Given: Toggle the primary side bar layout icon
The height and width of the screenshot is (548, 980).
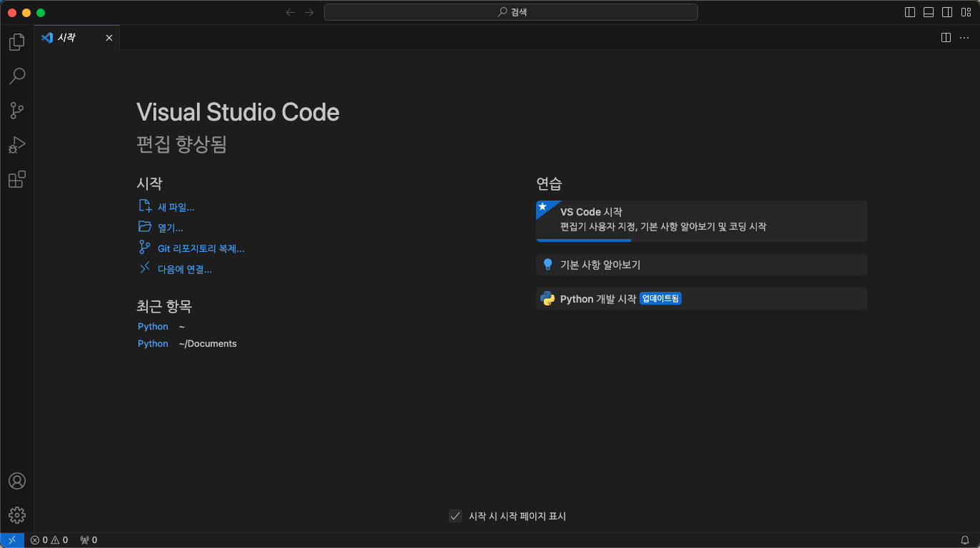Looking at the screenshot, I should coord(910,12).
